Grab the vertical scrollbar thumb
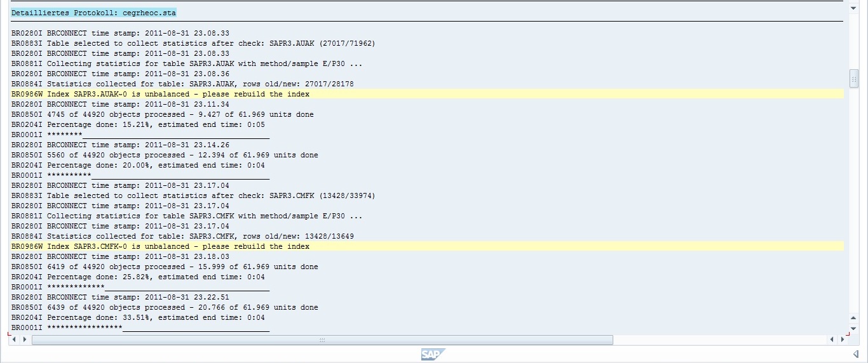868x363 pixels. coord(853,78)
